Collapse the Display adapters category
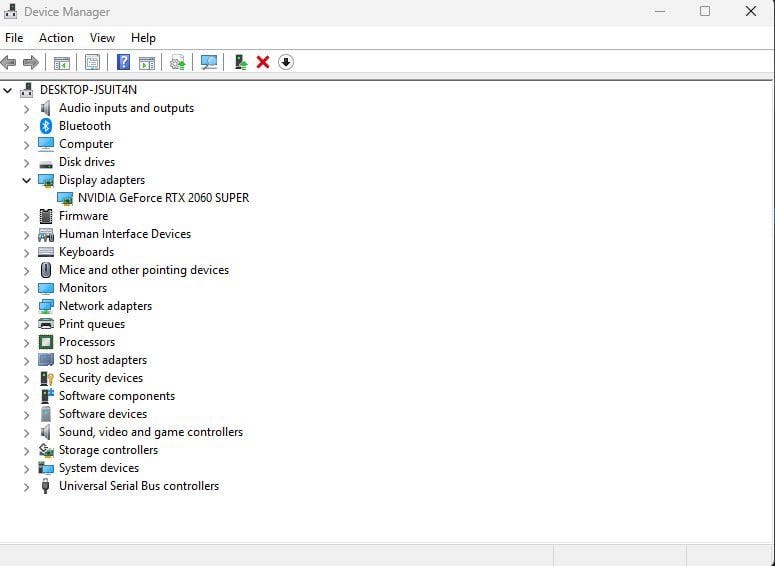 (x=26, y=180)
